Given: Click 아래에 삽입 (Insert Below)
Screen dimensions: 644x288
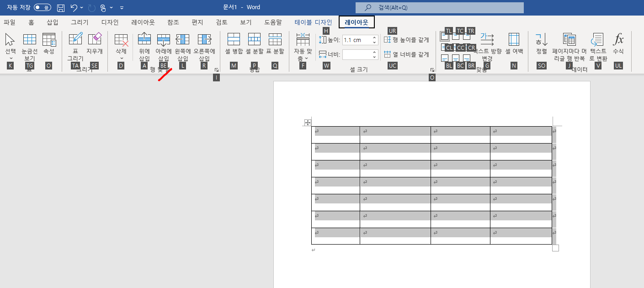Looking at the screenshot, I should 164,48.
